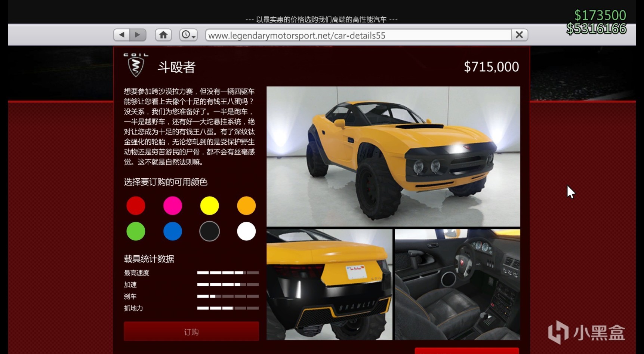The image size is (644, 354).
Task: Click the 订购 order button
Action: [191, 332]
